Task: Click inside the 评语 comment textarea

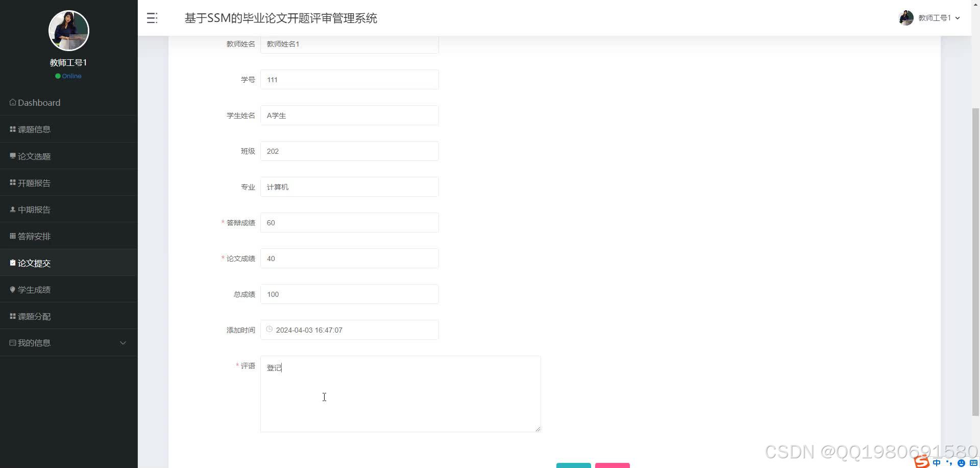Action: click(x=400, y=393)
